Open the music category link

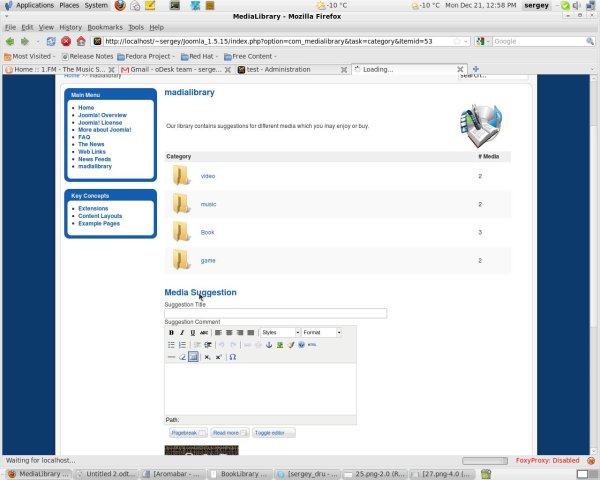click(x=208, y=204)
